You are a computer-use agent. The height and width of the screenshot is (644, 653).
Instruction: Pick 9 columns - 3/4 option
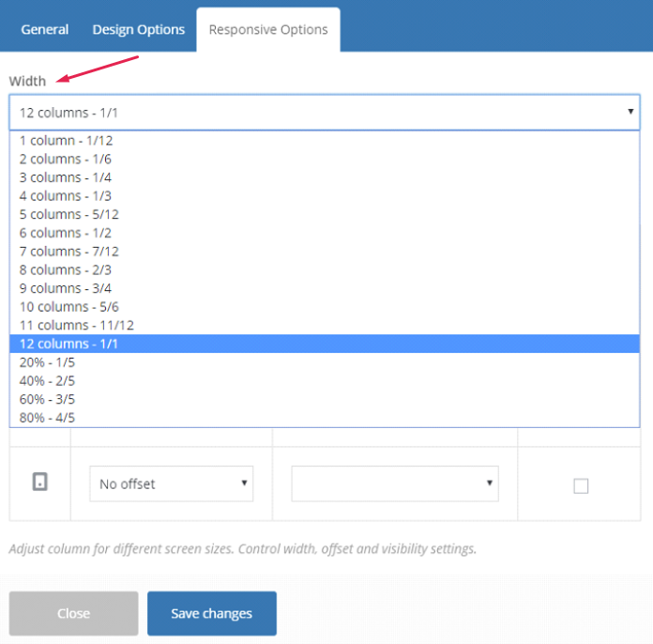coord(66,288)
